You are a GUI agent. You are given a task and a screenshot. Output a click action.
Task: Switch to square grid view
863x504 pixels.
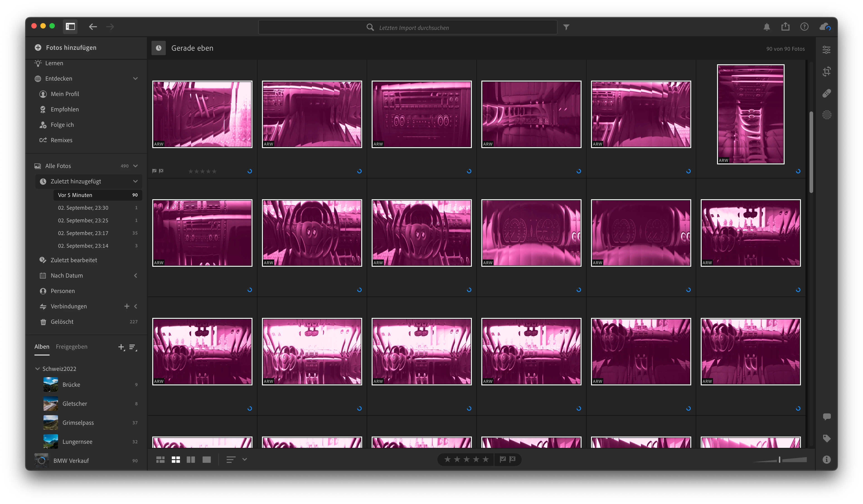point(176,460)
